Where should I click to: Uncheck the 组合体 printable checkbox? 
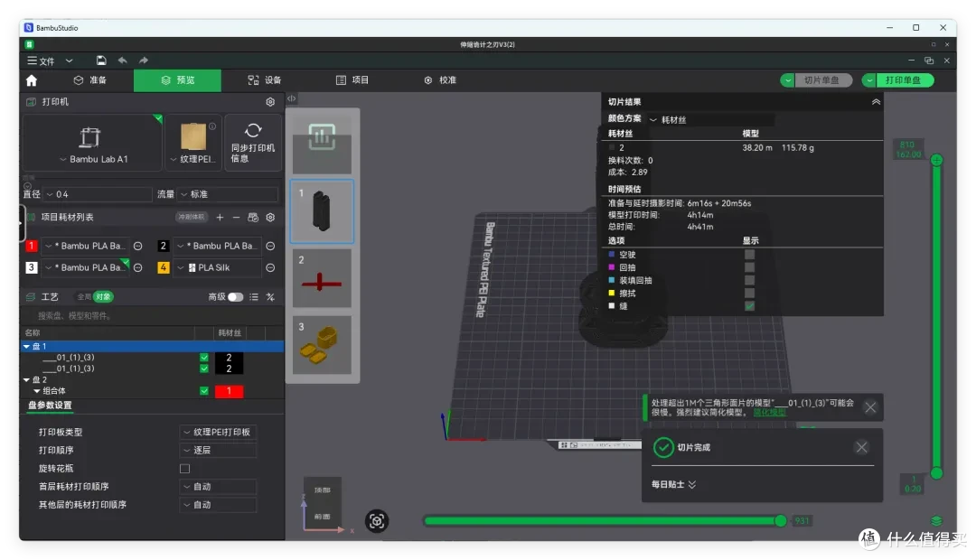(203, 391)
